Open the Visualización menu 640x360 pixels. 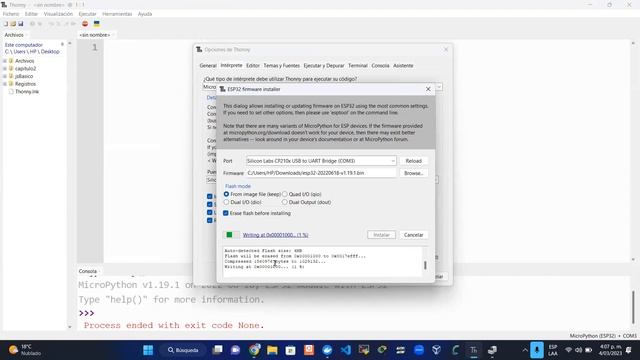(x=58, y=14)
